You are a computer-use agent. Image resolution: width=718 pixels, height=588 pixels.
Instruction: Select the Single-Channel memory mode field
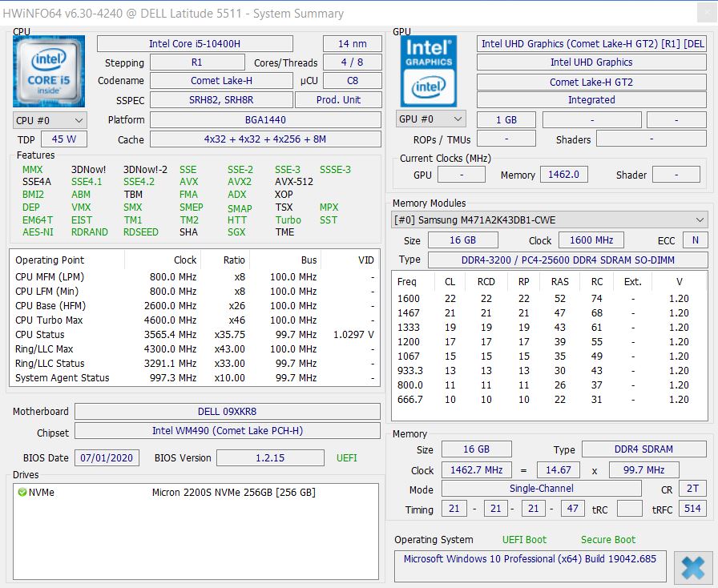[x=541, y=489]
